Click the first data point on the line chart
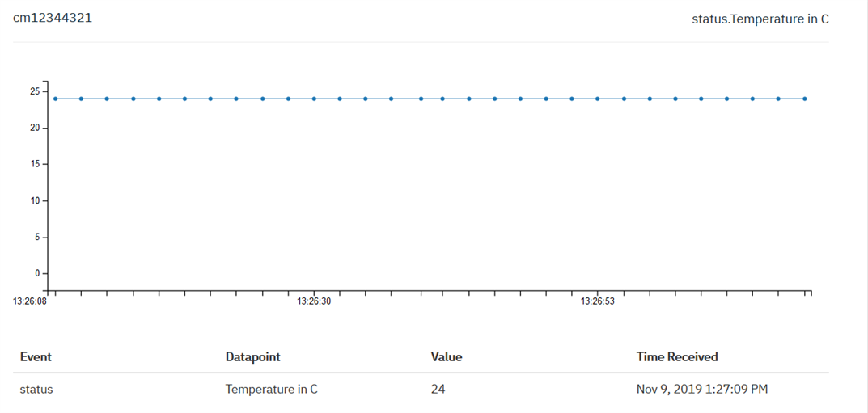This screenshot has width=868, height=413. click(x=55, y=99)
